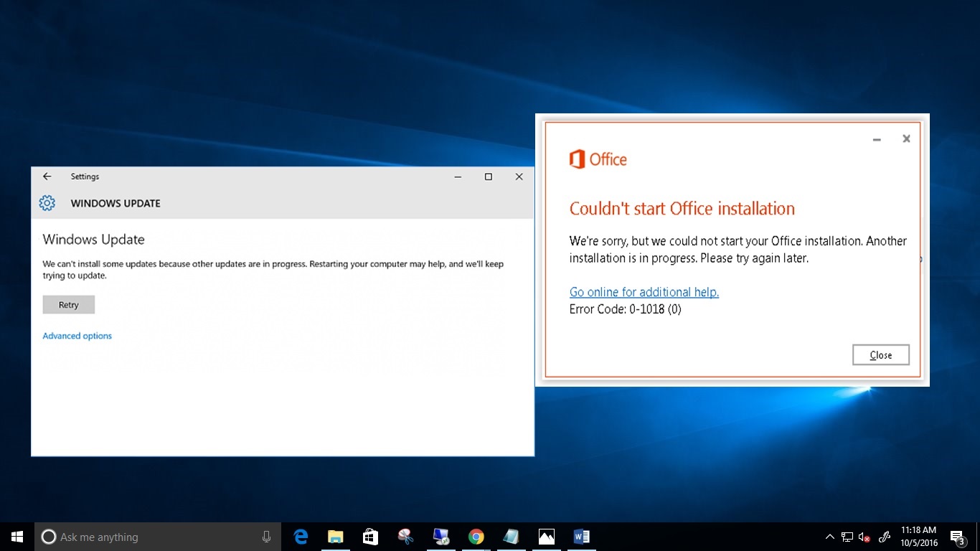Open the notepad-style taskbar icon beside Chrome

coord(511,537)
